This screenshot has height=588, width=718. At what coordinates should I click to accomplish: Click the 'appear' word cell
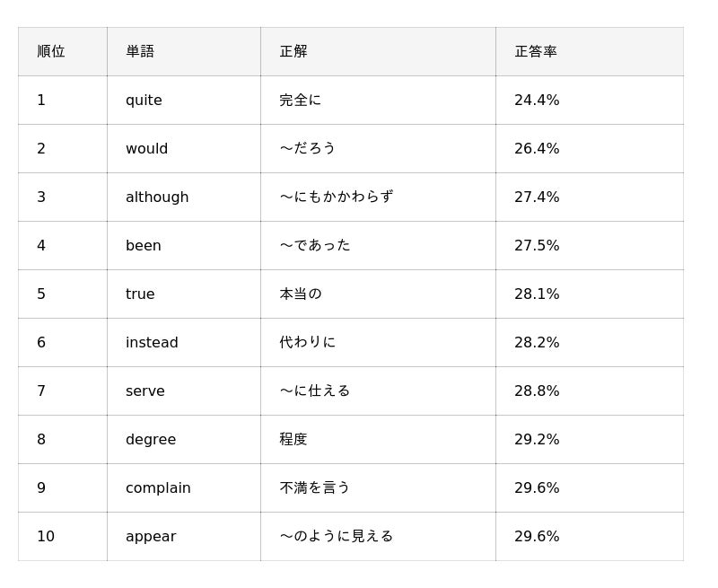184,536
